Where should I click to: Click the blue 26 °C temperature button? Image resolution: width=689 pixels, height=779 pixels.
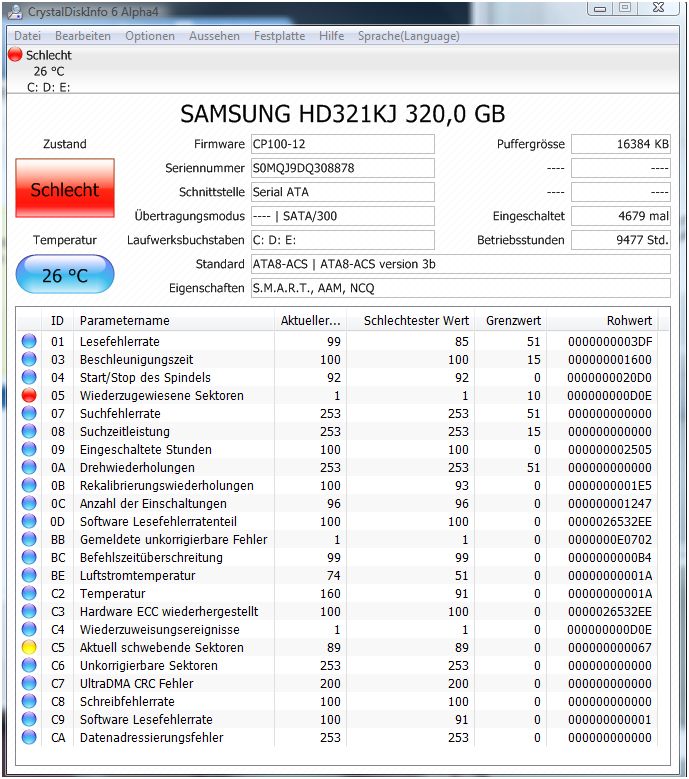(65, 274)
